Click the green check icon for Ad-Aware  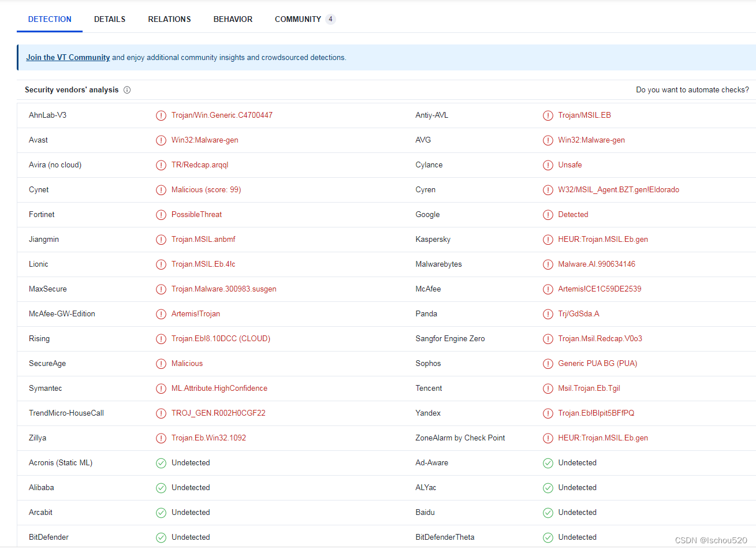pyautogui.click(x=548, y=463)
